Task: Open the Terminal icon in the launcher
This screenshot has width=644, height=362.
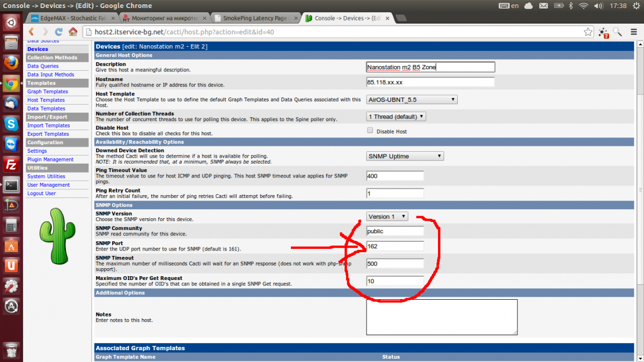Action: click(x=11, y=185)
